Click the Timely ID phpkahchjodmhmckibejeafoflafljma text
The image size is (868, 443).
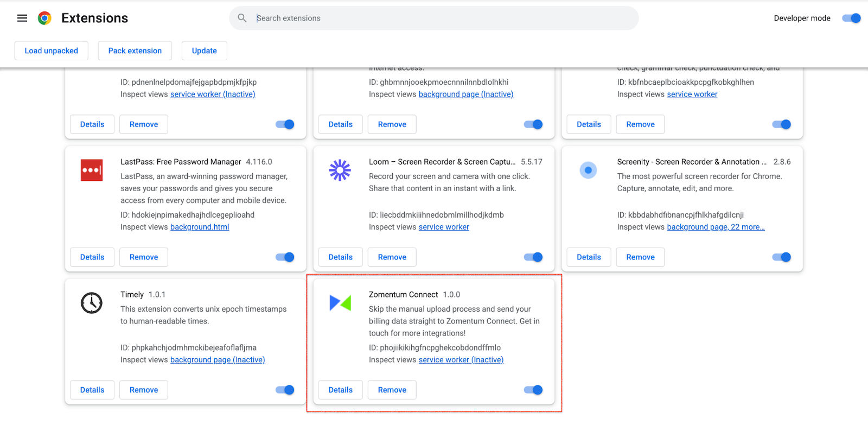click(x=188, y=347)
